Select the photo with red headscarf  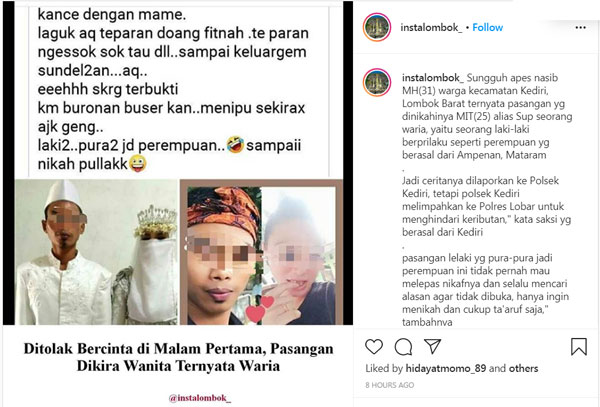(x=222, y=255)
